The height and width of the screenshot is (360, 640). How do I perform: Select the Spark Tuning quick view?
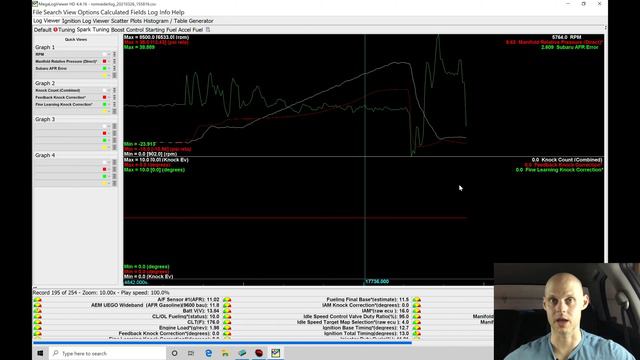(93, 30)
